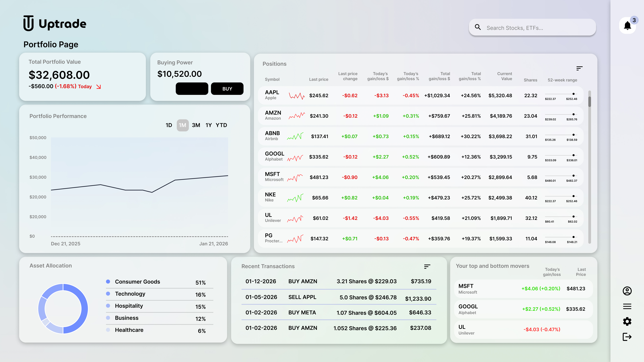This screenshot has height=362, width=644.
Task: Open the Positions sort filter icon
Action: [x=579, y=68]
